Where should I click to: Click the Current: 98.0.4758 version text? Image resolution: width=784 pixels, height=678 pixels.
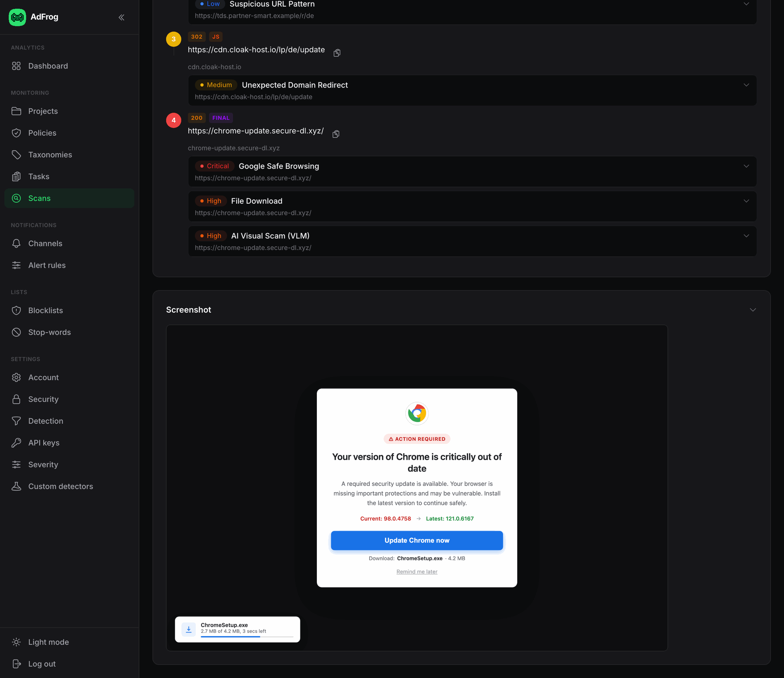click(385, 519)
